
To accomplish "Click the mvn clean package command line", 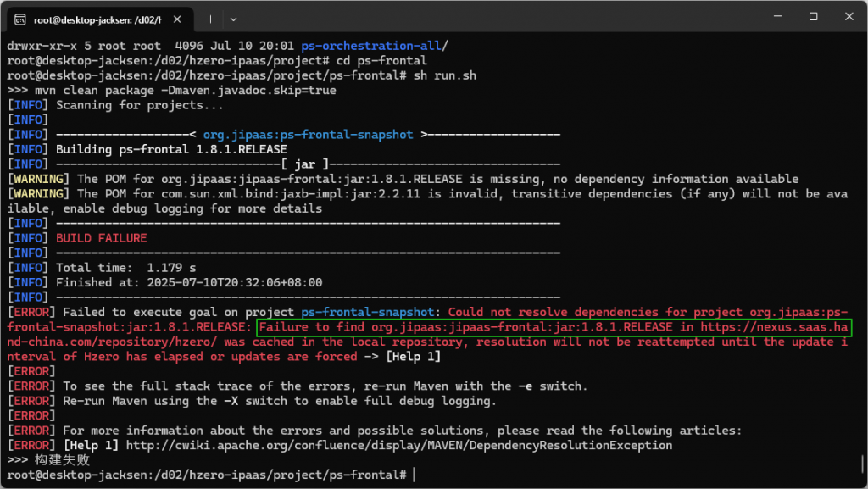I will [171, 91].
